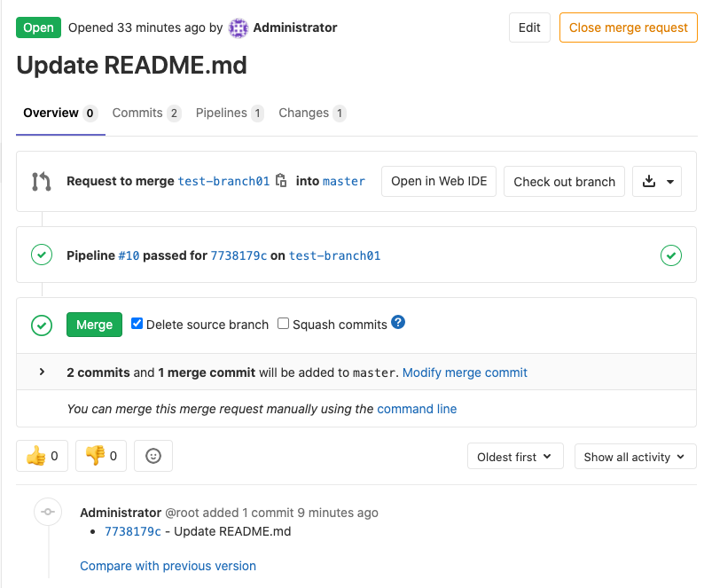Open the Show all activity dropdown

(635, 457)
